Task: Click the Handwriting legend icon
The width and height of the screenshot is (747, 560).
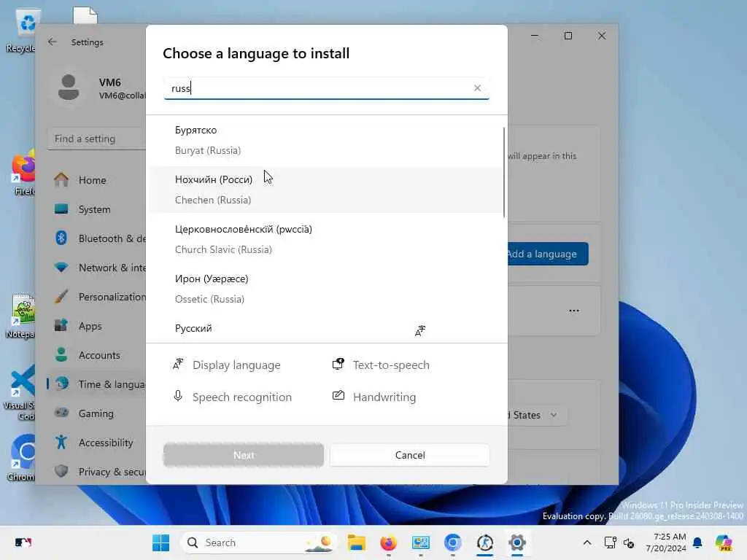Action: (338, 395)
